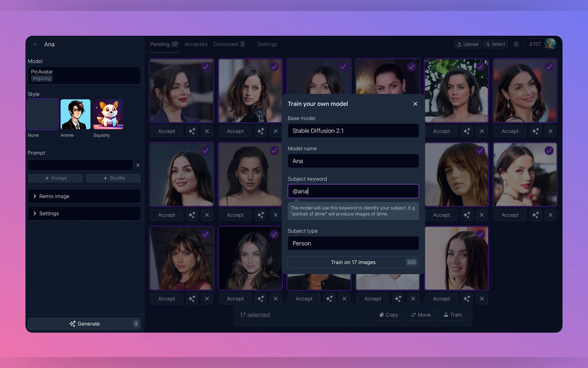The height and width of the screenshot is (368, 588).
Task: Close the Train your own model dialog
Action: (415, 104)
